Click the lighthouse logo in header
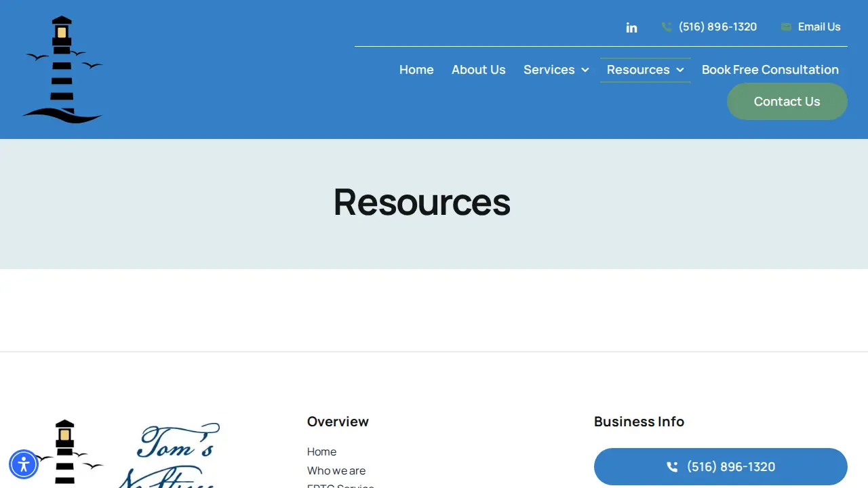 pos(62,69)
